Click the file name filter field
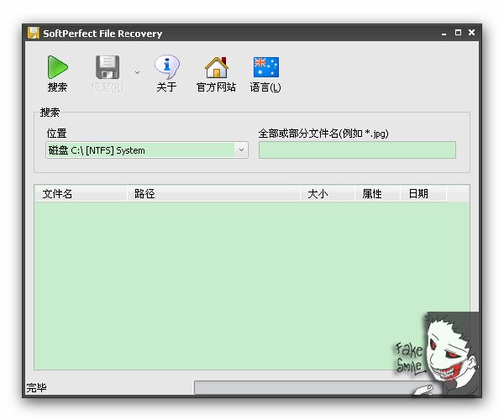Viewport: 504px width, 420px height. click(x=357, y=150)
